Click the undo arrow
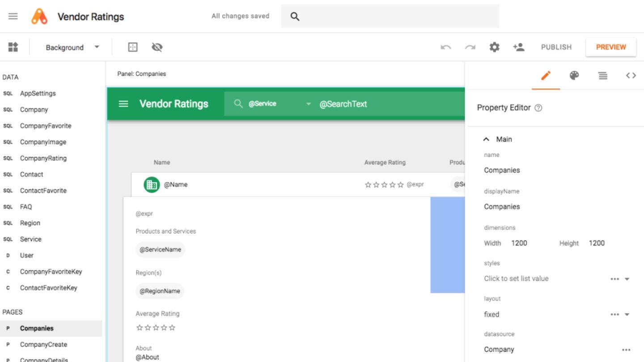 pos(445,47)
